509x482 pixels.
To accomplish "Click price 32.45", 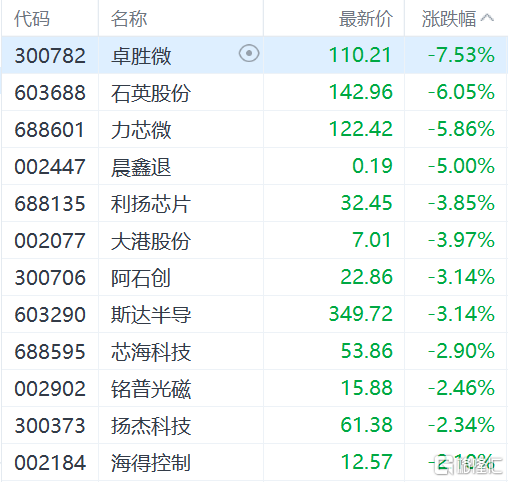I will [366, 203].
